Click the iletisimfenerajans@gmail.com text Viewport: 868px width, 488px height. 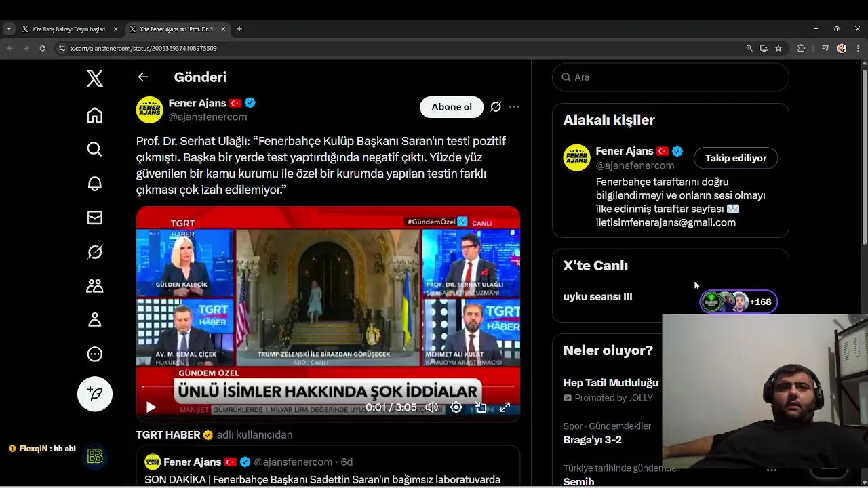click(x=666, y=222)
